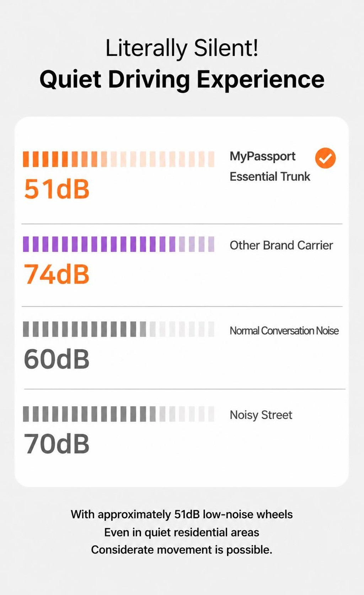Viewport: 364px width, 595px height.
Task: Click the orange 51dB level bar
Action: (119, 159)
